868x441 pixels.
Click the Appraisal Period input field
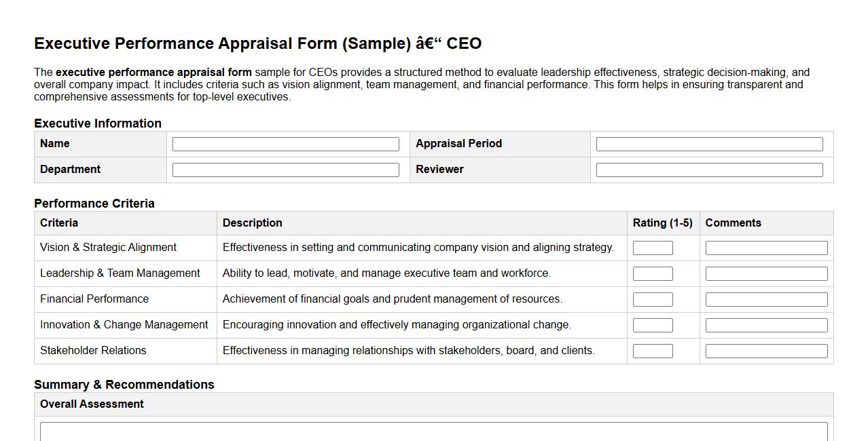coord(709,143)
